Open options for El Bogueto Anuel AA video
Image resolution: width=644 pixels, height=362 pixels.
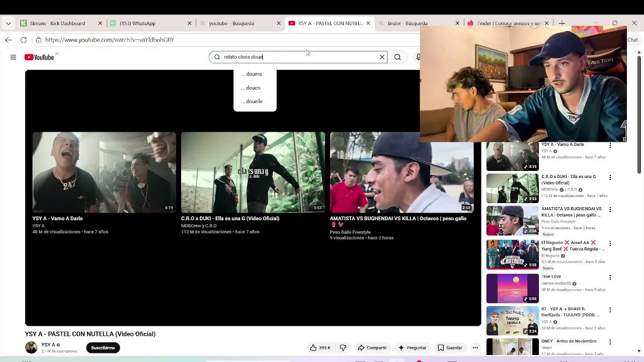610,243
